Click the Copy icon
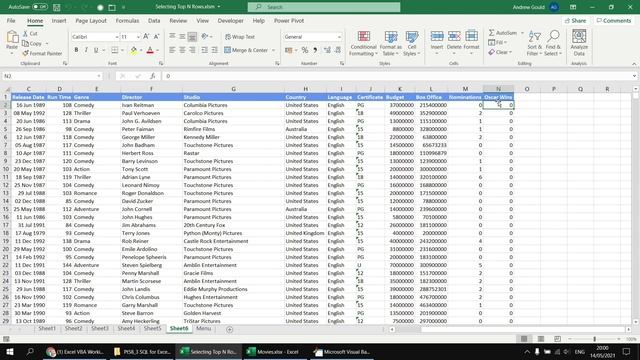This screenshot has height=360, width=640. (25, 43)
